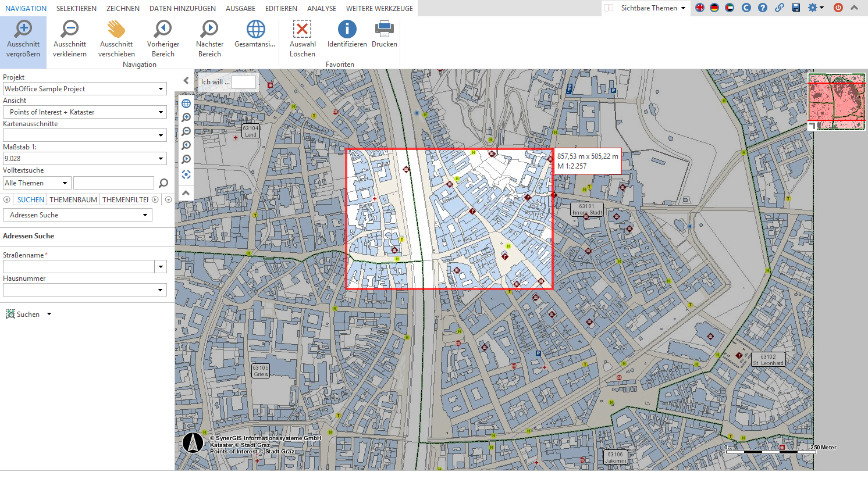Screen dimensions: 868x486
Task: Click the save diskette icon
Action: 796,8
